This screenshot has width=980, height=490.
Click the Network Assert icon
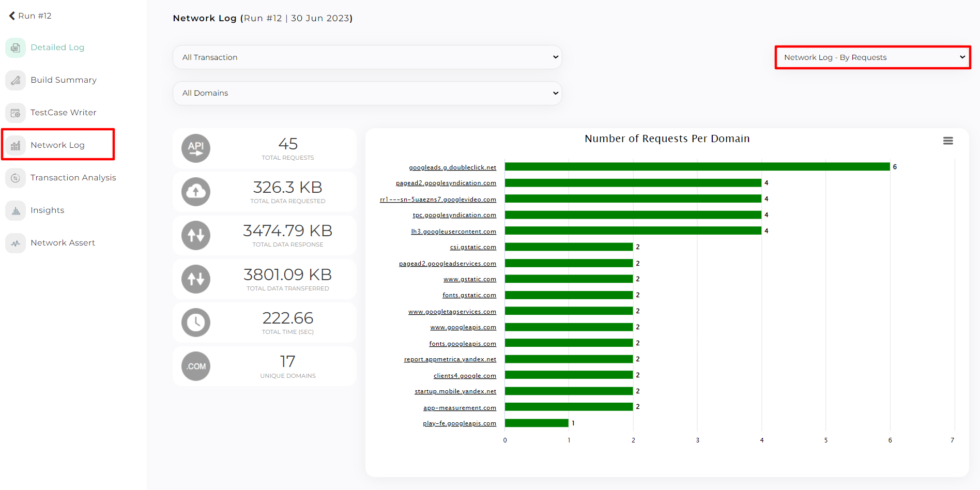16,243
